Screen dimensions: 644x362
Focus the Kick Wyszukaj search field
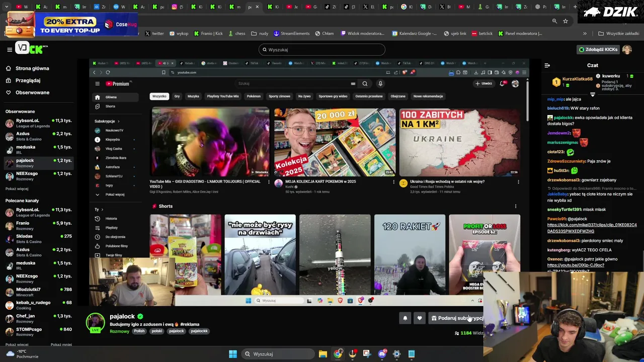tap(322, 50)
